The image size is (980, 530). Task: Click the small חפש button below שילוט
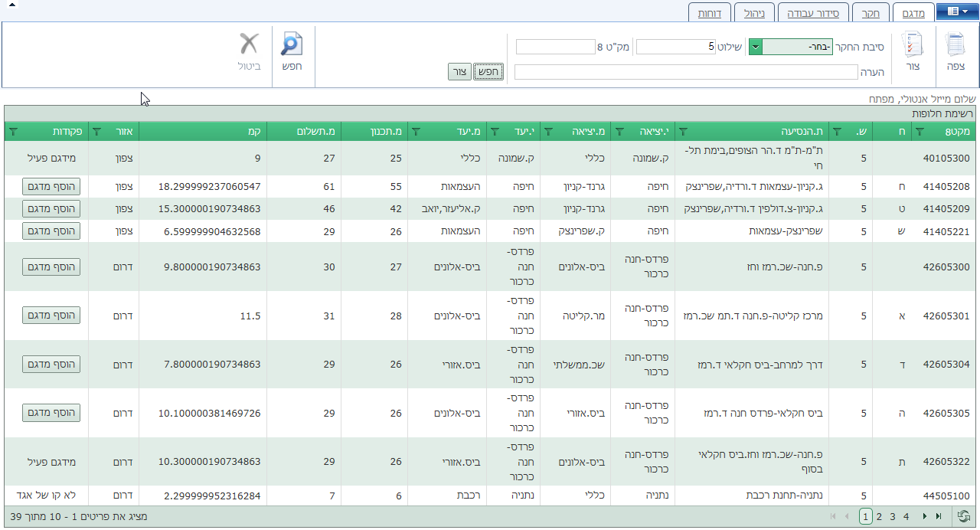click(488, 71)
